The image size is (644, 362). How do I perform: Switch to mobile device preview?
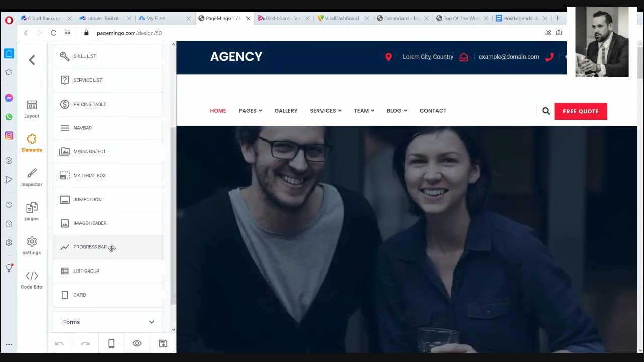[x=111, y=343]
